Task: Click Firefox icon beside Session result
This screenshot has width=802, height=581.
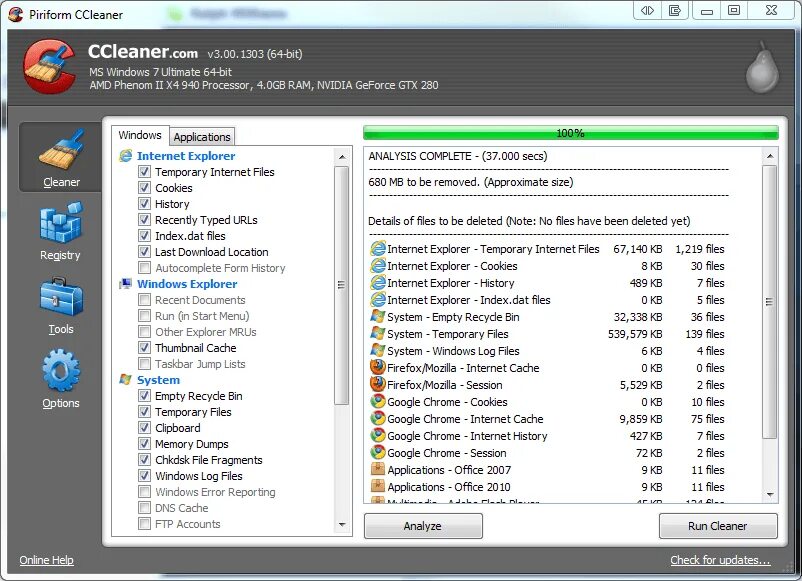Action: coord(377,384)
